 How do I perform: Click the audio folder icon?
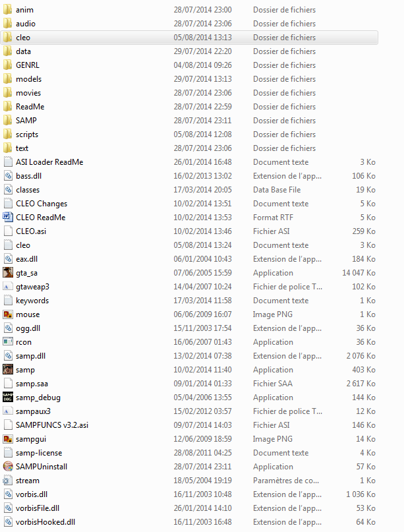8,24
